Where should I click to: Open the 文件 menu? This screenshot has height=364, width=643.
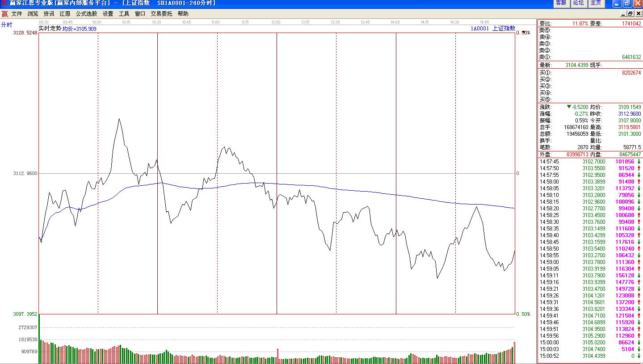tap(17, 14)
